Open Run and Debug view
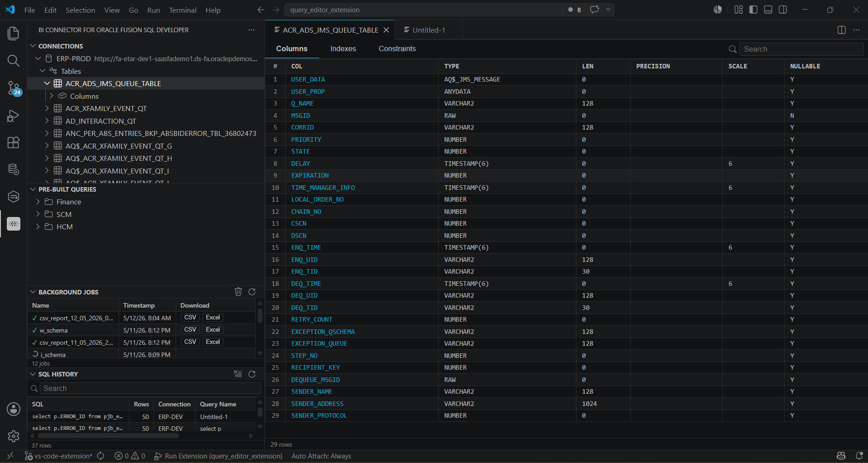Screen dimensions: 868x463 pyautogui.click(x=14, y=116)
